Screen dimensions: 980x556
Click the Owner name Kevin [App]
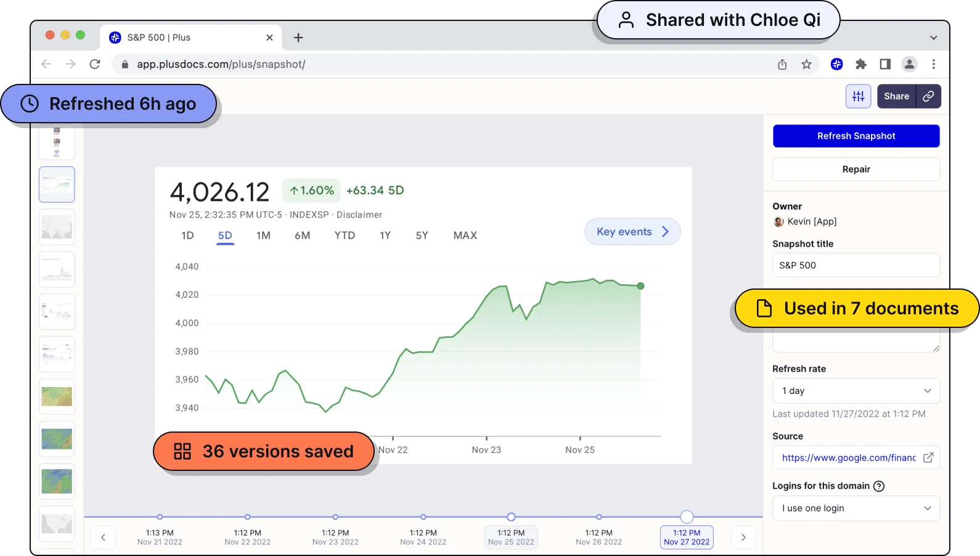[x=812, y=222]
